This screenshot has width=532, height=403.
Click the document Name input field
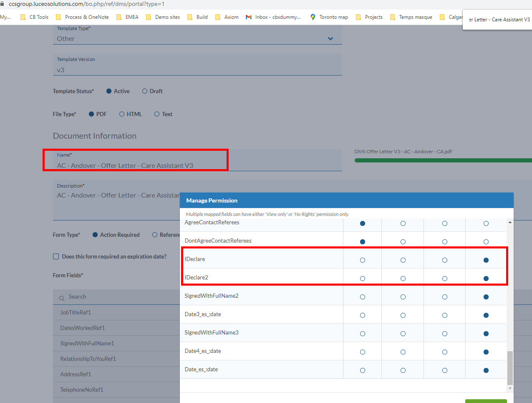[197, 160]
